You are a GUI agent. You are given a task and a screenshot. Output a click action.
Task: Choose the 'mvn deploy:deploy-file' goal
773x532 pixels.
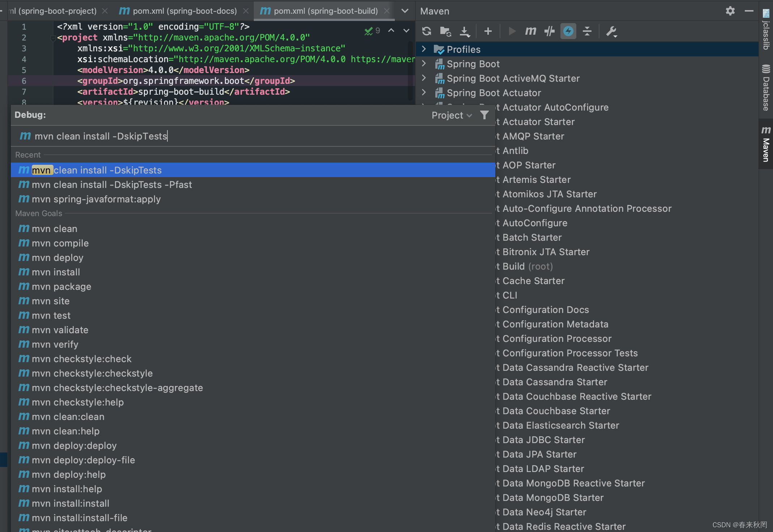[253, 460]
